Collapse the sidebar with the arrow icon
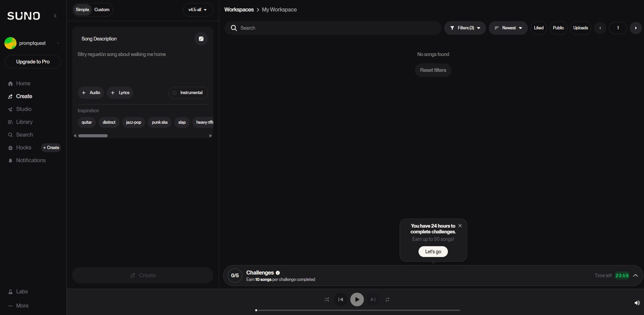Screen dimensions: 644x315 coord(55,16)
